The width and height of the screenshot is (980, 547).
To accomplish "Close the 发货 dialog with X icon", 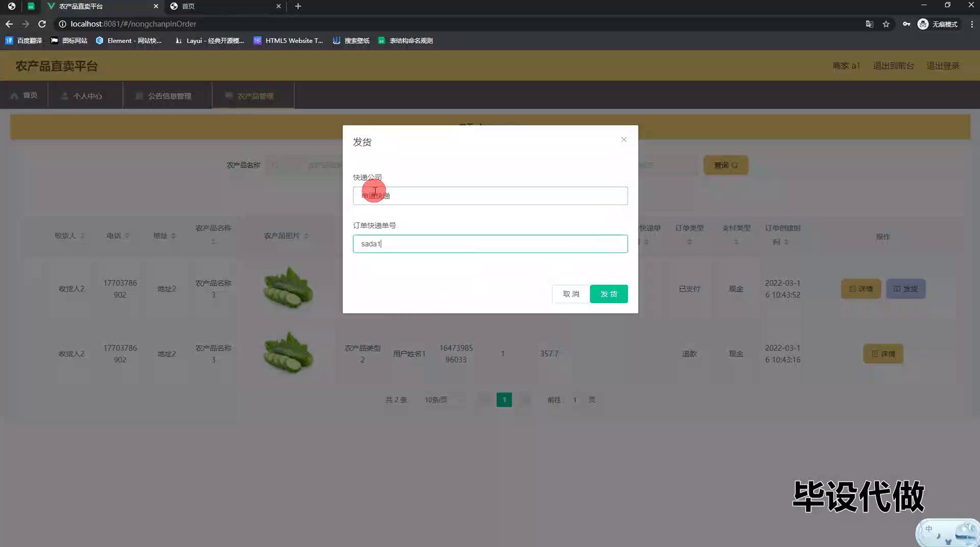I will pos(624,140).
